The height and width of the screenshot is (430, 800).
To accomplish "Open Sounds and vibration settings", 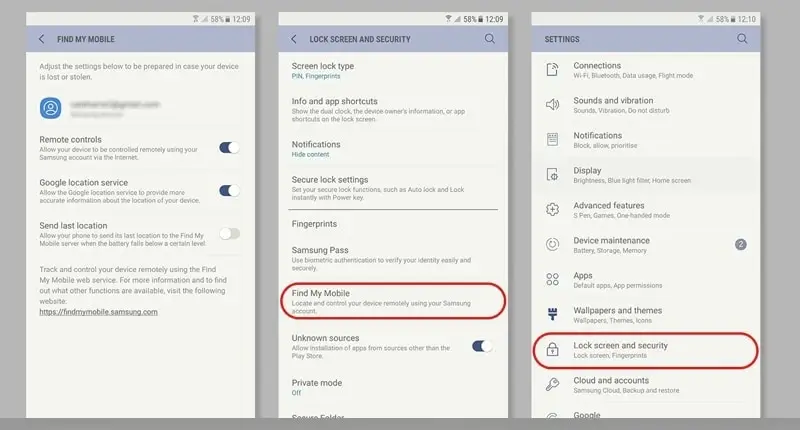I will coord(645,105).
